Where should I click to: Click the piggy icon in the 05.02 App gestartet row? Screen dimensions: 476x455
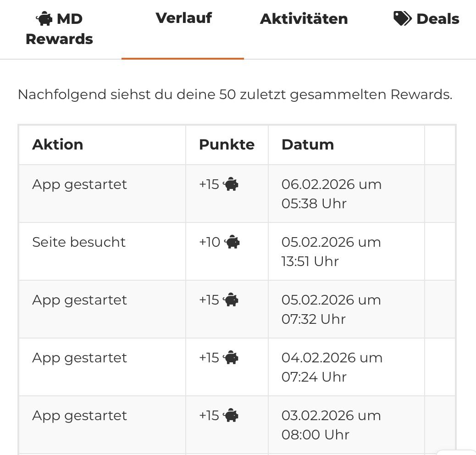pos(232,300)
